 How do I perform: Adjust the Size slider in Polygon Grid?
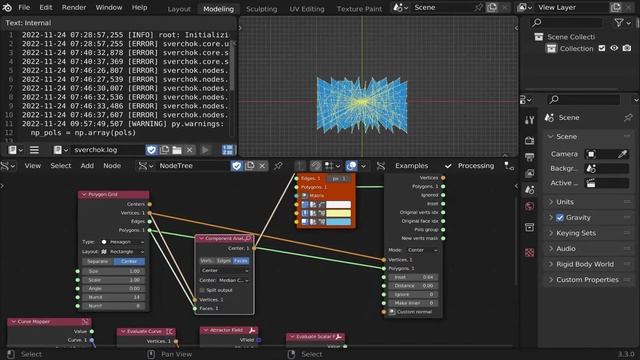pyautogui.click(x=113, y=271)
